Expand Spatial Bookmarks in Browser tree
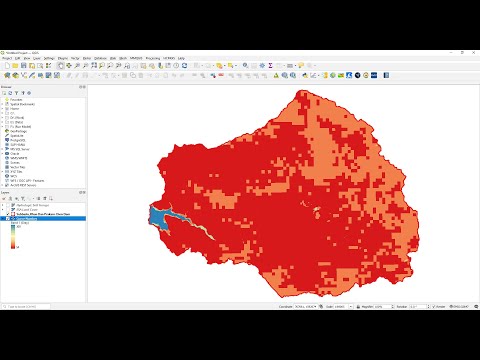The height and width of the screenshot is (360, 480). (3, 104)
